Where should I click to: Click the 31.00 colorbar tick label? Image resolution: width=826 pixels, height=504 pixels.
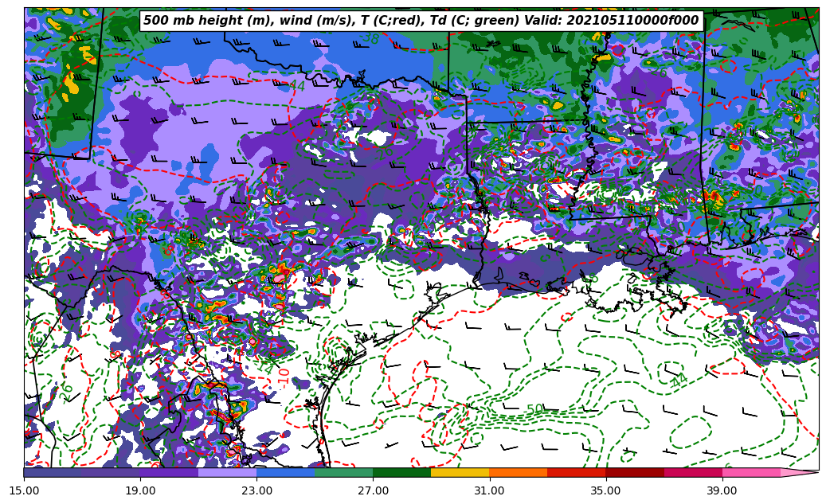coord(489,490)
